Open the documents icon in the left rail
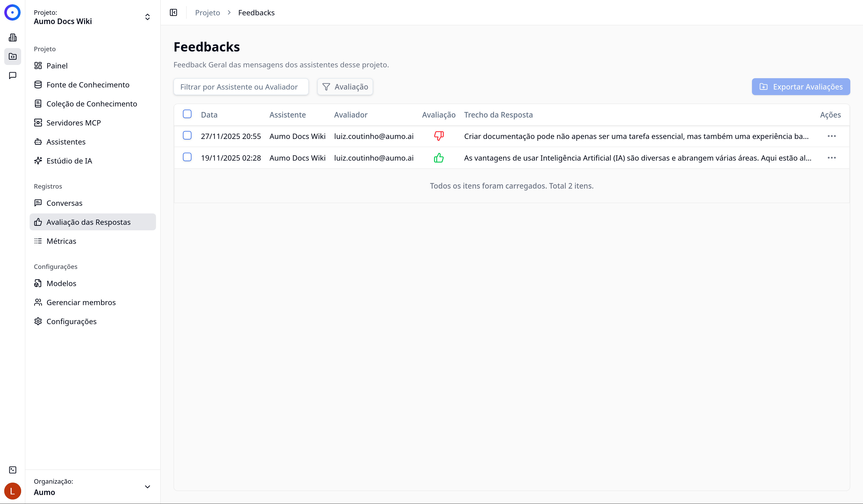The width and height of the screenshot is (863, 504). (12, 37)
